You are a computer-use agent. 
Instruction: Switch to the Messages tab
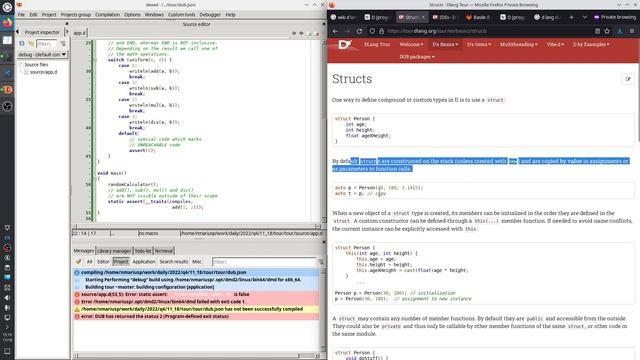point(84,251)
